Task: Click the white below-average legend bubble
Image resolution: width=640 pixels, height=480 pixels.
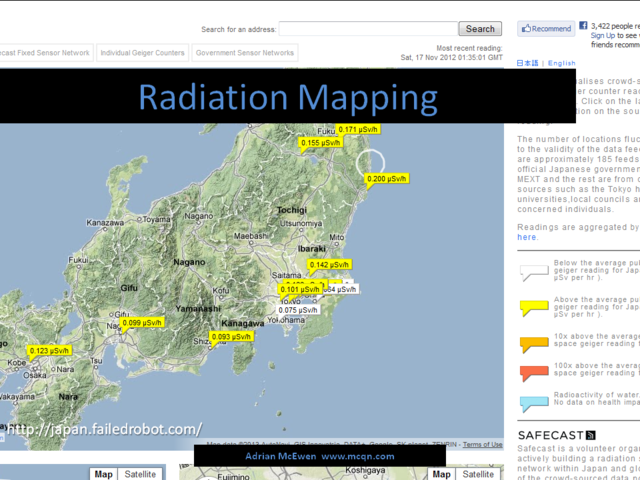Action: [534, 272]
